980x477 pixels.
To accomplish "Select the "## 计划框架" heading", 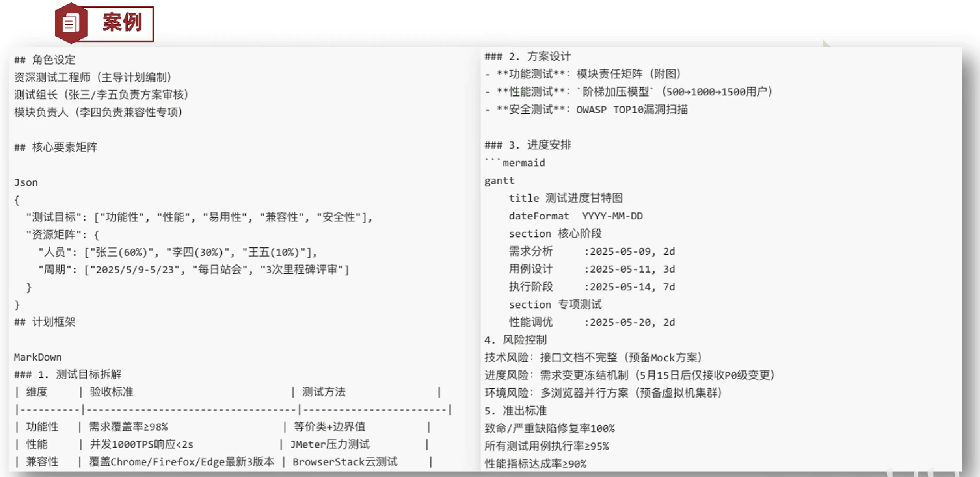I will click(x=45, y=322).
